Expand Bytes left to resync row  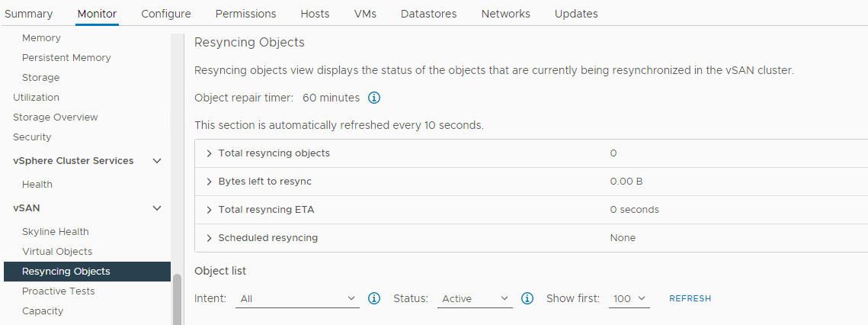click(210, 182)
